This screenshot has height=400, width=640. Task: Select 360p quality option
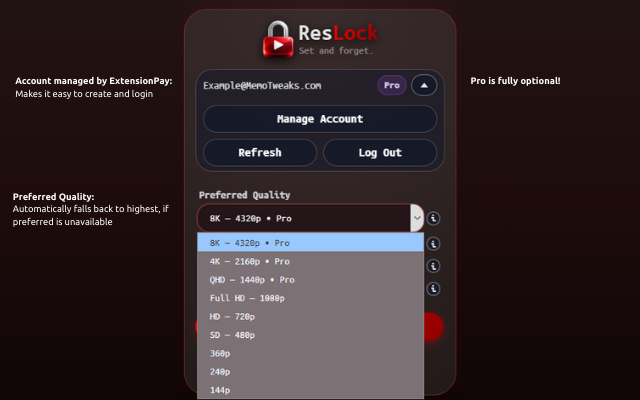click(x=311, y=353)
